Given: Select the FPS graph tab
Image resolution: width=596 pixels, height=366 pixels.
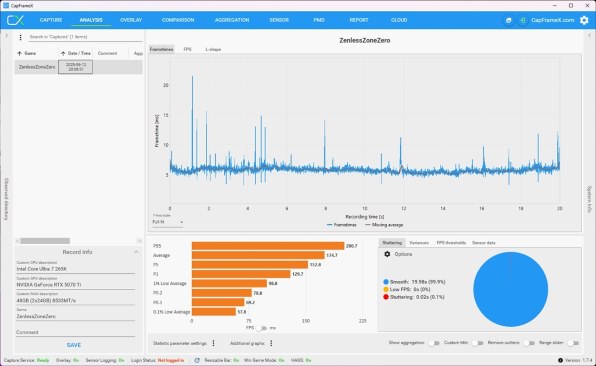Looking at the screenshot, I should point(187,49).
